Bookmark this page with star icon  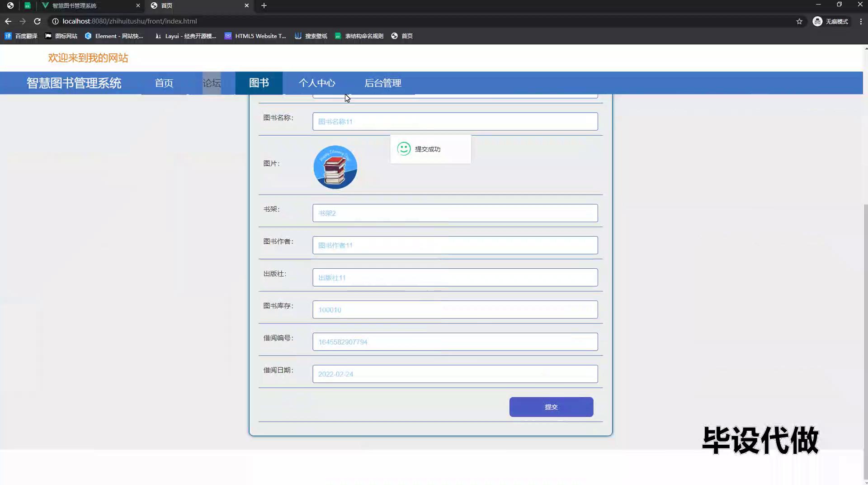pyautogui.click(x=799, y=21)
